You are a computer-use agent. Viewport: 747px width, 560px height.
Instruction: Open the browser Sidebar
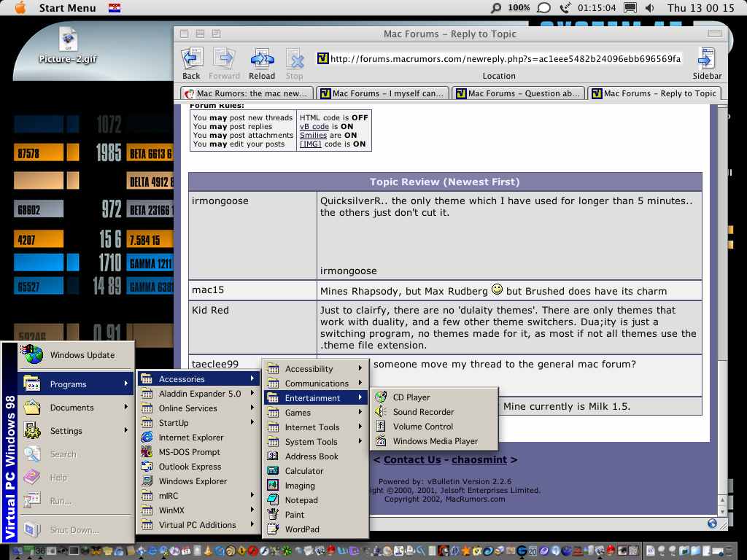[707, 63]
